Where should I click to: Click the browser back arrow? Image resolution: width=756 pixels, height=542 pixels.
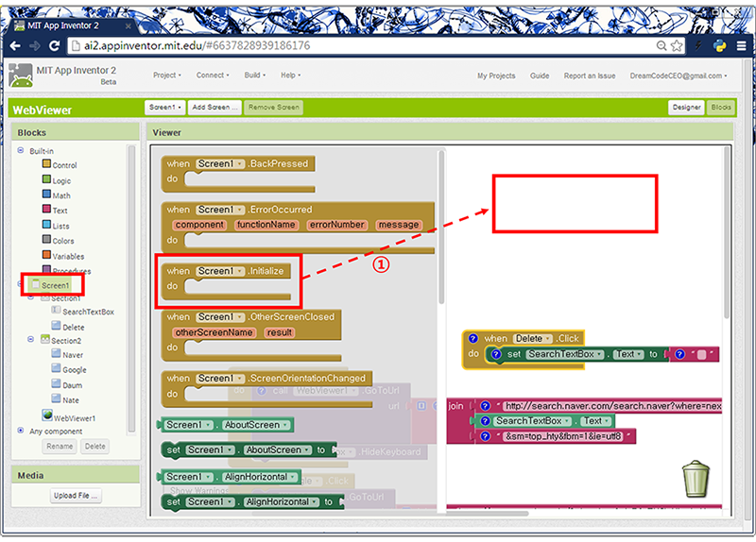click(15, 45)
